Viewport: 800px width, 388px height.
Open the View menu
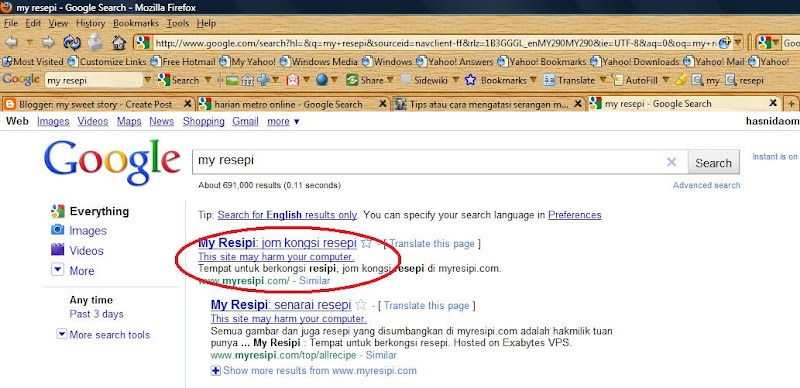58,23
